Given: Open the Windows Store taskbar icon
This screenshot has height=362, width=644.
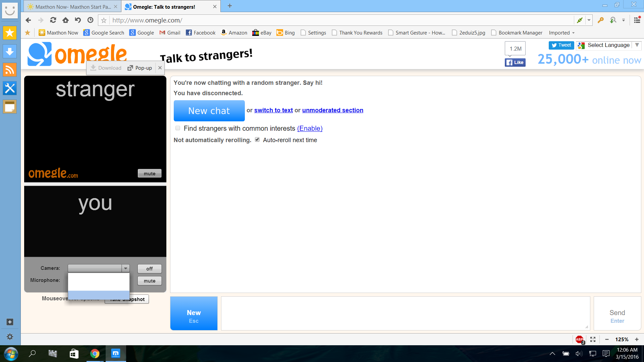Looking at the screenshot, I should (74, 354).
